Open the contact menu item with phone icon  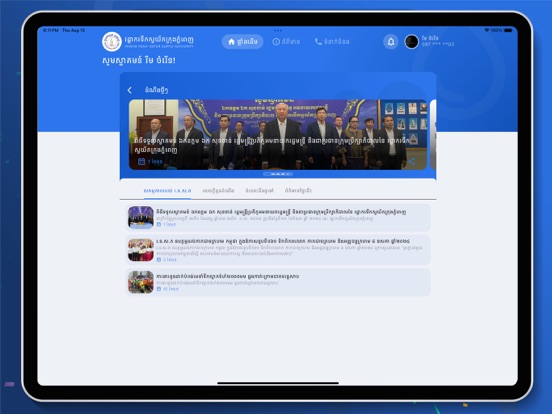[332, 42]
